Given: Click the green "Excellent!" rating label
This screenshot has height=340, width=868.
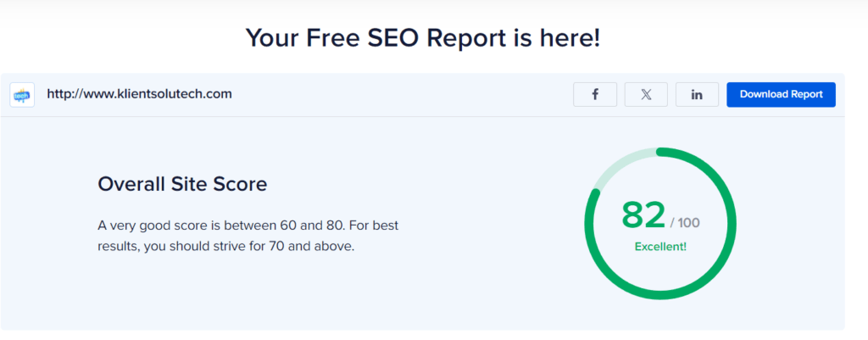Looking at the screenshot, I should [x=660, y=247].
